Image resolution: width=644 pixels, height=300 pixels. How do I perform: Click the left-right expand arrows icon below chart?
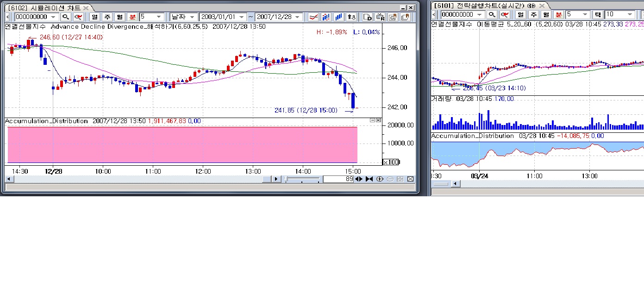359,179
